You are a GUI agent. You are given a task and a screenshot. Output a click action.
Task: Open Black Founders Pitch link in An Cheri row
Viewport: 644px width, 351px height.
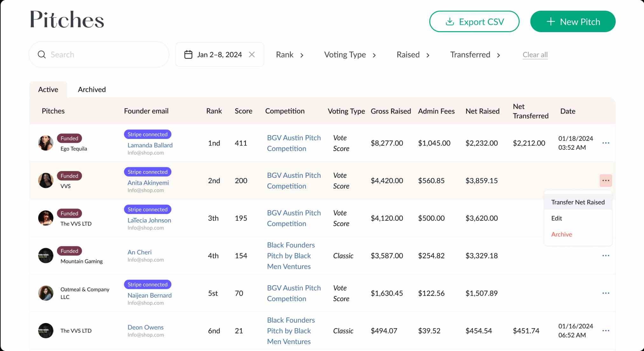point(291,256)
